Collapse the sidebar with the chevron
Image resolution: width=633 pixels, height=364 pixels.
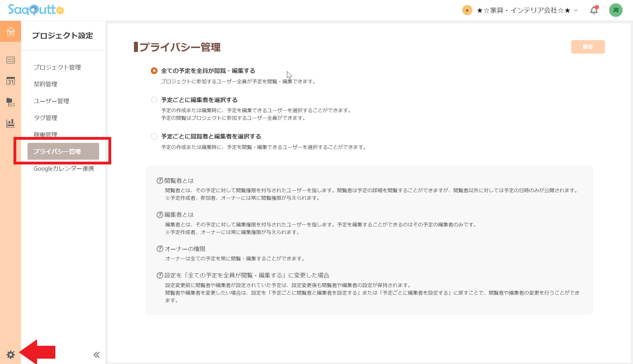[x=97, y=354]
